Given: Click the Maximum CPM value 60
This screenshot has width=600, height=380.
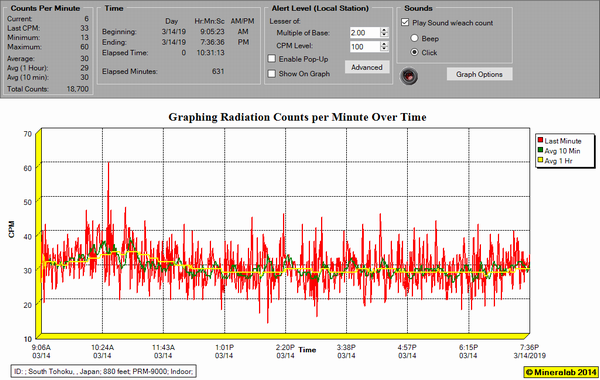Looking at the screenshot, I should click(x=84, y=47).
